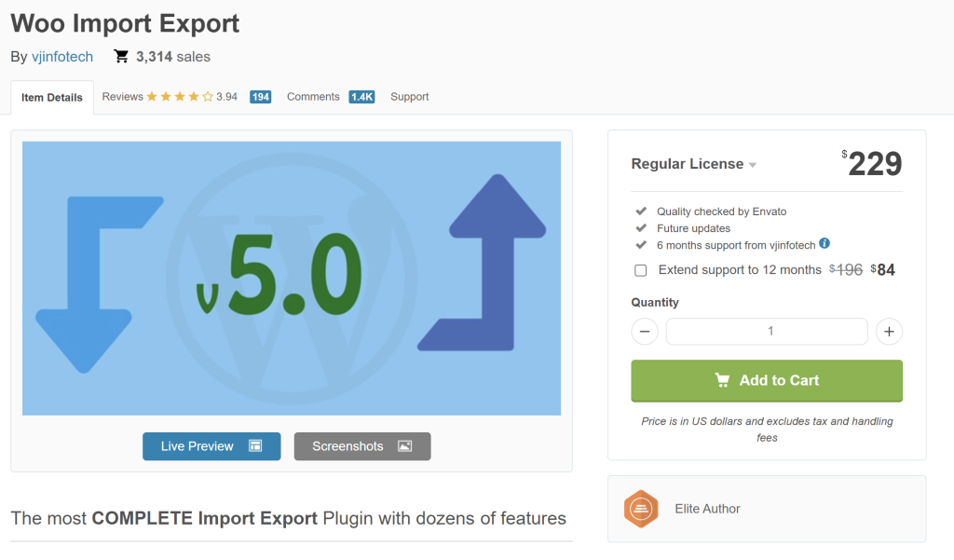Click the Elite Author label
The image size is (954, 560).
pyautogui.click(x=707, y=509)
